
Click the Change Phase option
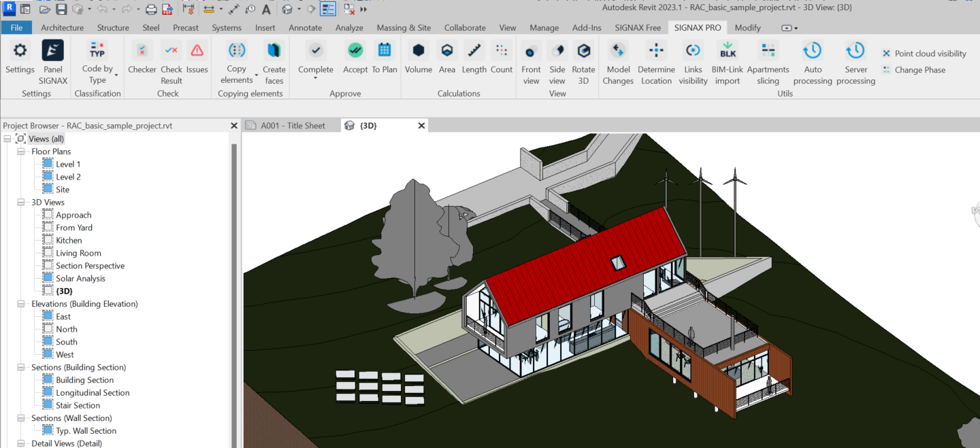919,70
